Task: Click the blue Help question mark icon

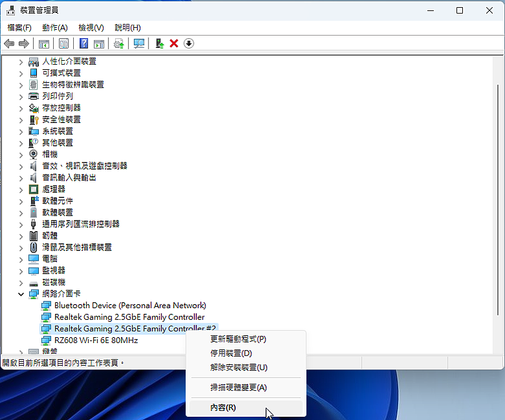Action: pos(84,43)
